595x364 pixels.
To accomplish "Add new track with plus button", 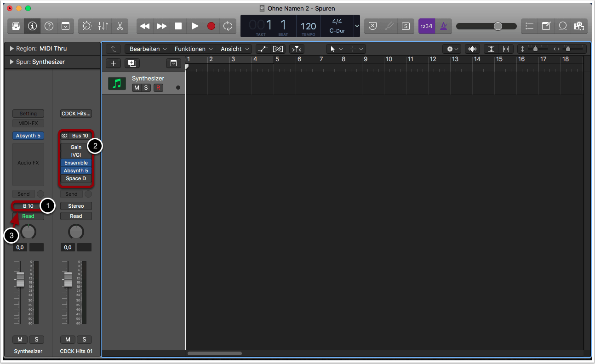I will (113, 63).
